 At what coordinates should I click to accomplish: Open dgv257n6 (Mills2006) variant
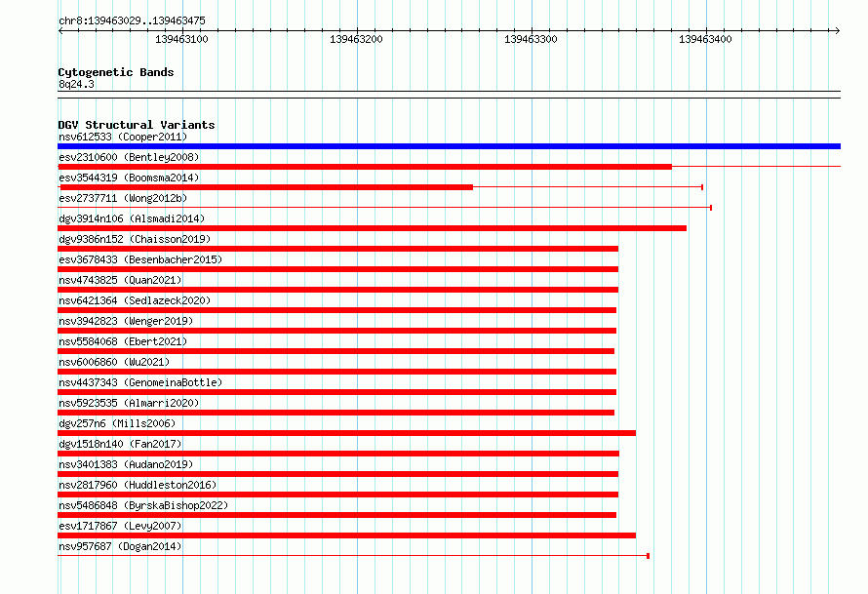pos(117,423)
